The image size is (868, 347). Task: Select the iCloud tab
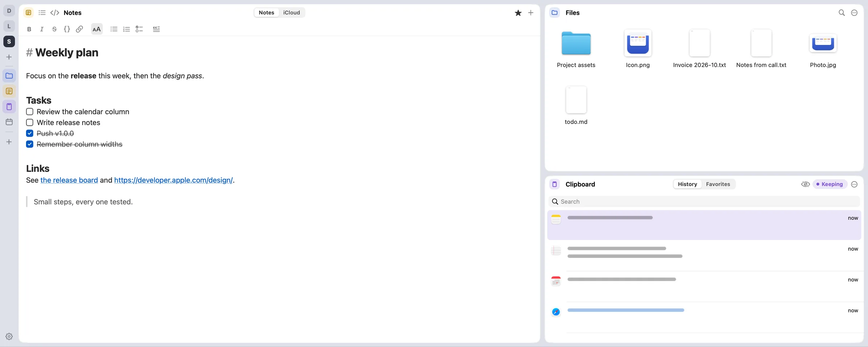(292, 13)
